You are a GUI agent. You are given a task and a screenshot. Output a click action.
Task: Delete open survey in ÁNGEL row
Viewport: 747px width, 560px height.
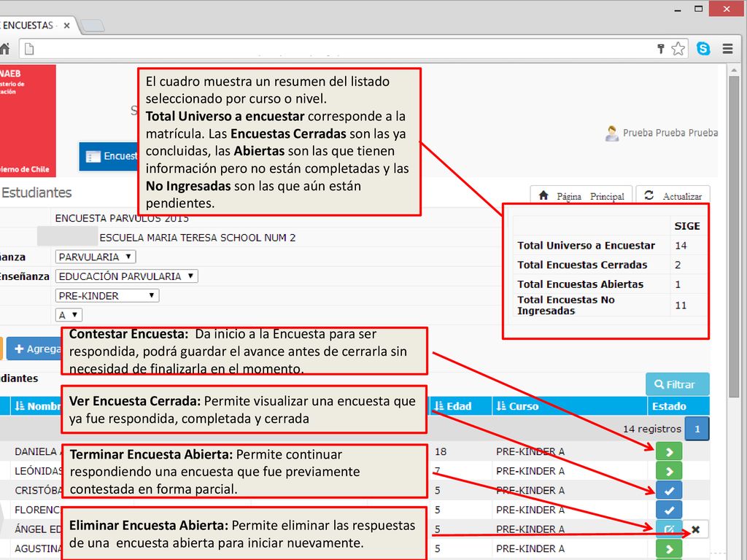[x=695, y=529]
